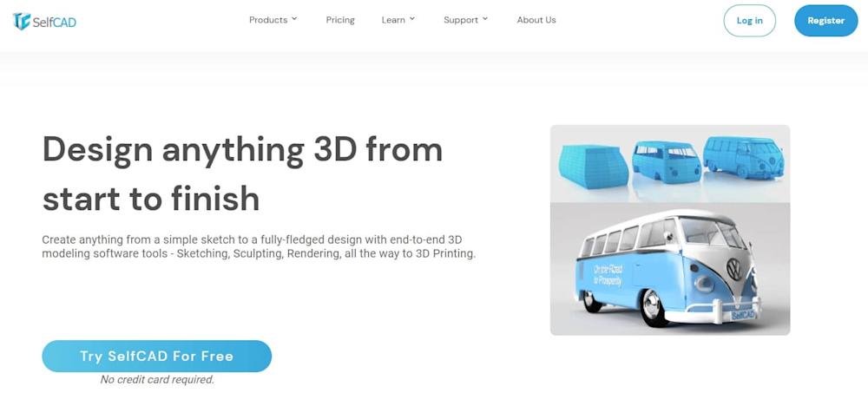Click the VW emblem on the bus
This screenshot has height=393, width=868.
pos(734,270)
